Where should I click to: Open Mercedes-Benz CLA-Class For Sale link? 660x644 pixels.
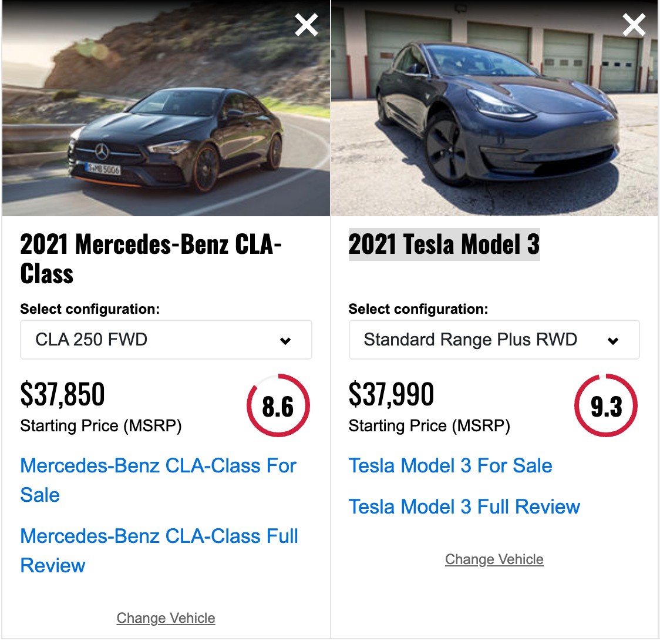(x=159, y=480)
